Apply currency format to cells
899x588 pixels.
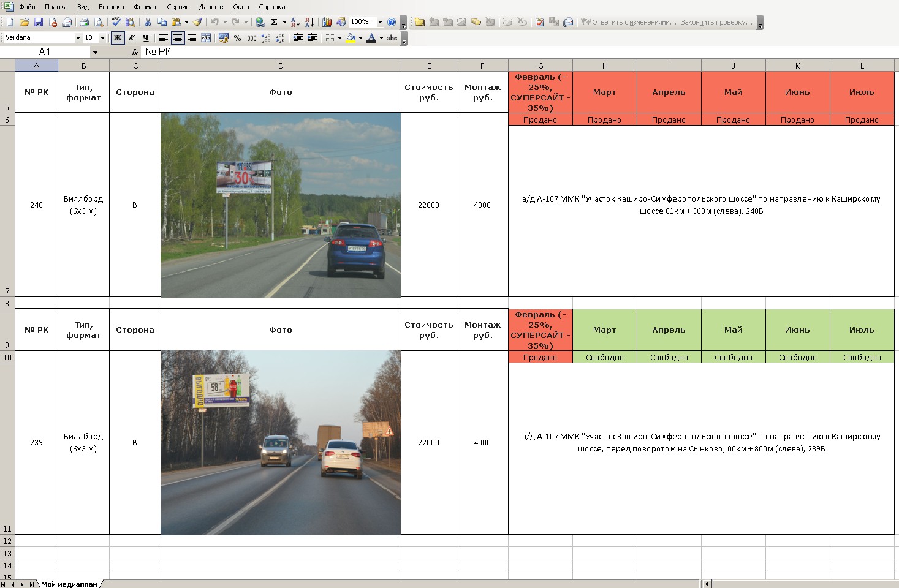coord(224,38)
